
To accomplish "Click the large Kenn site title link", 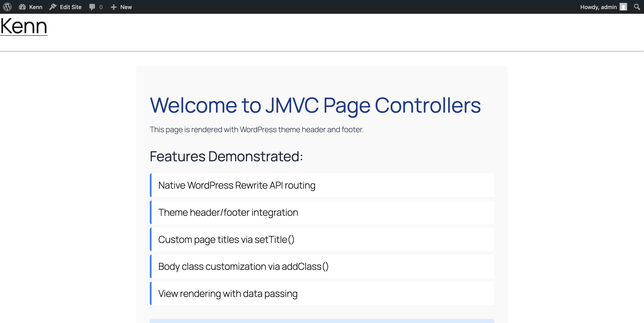I will tap(24, 26).
